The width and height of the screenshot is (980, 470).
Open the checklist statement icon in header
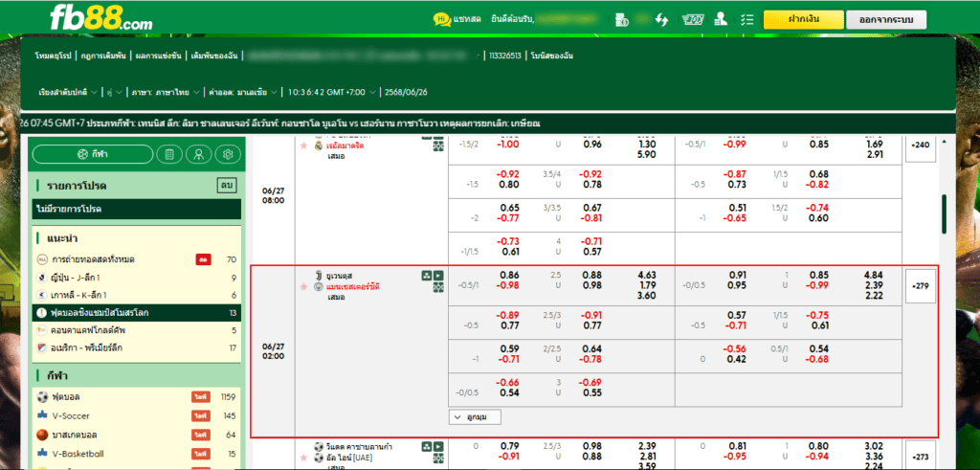click(746, 19)
